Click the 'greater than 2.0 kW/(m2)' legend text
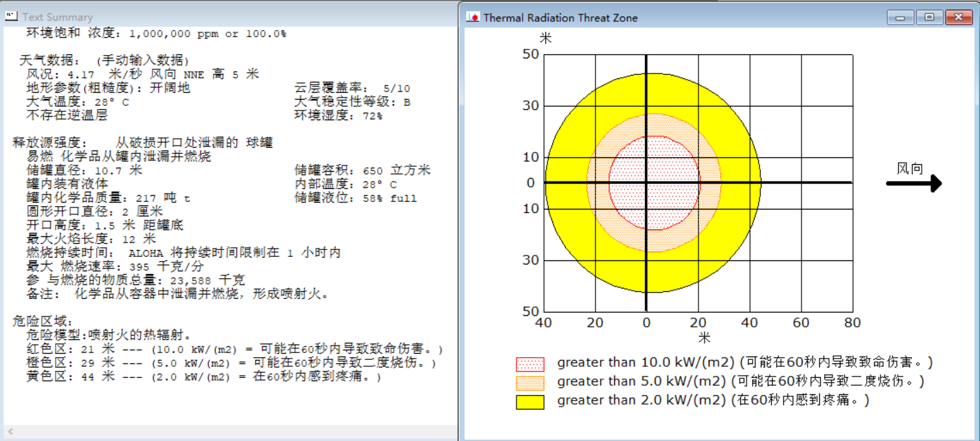980x441 pixels. 714,400
